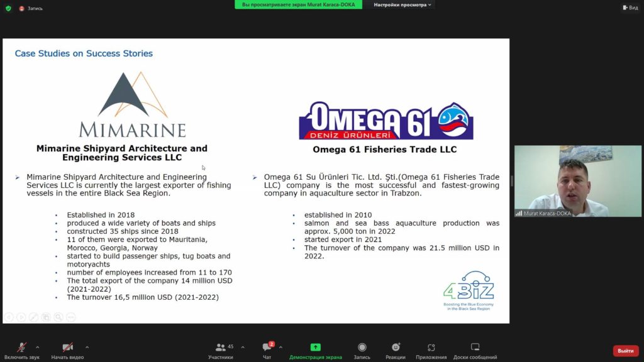Toggle recording with the Запись button

click(x=362, y=349)
